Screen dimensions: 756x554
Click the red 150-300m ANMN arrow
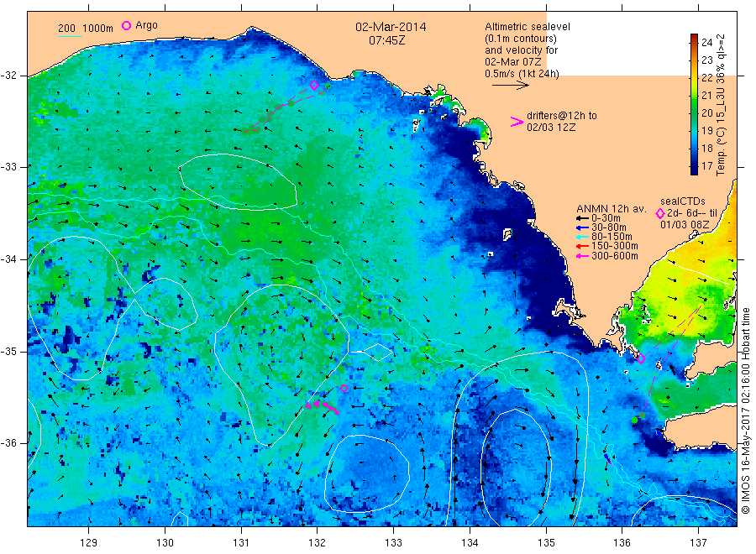click(582, 246)
